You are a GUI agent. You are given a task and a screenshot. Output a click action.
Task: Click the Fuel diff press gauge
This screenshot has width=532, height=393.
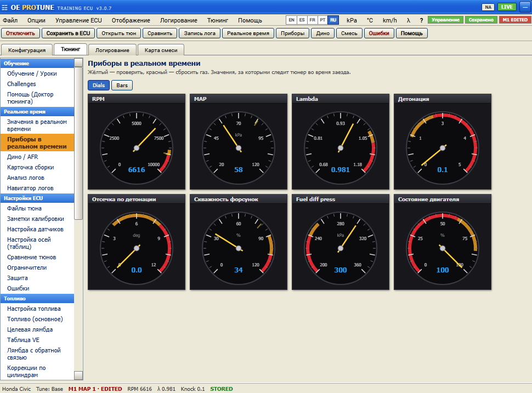coord(340,242)
